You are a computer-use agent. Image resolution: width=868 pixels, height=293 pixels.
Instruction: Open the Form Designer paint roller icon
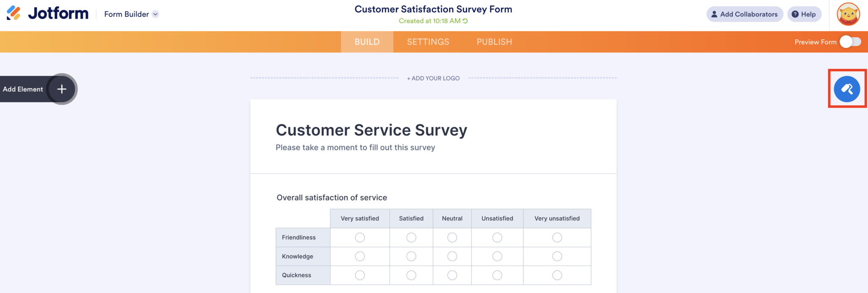pos(847,89)
